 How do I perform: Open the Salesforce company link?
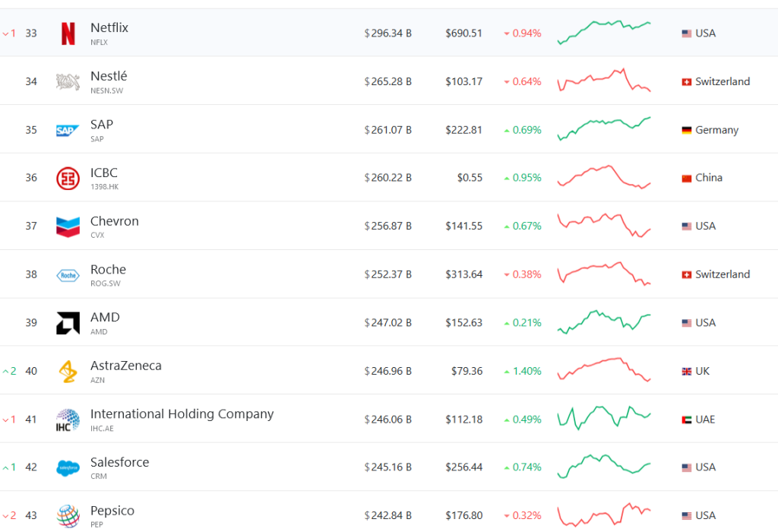tap(119, 462)
